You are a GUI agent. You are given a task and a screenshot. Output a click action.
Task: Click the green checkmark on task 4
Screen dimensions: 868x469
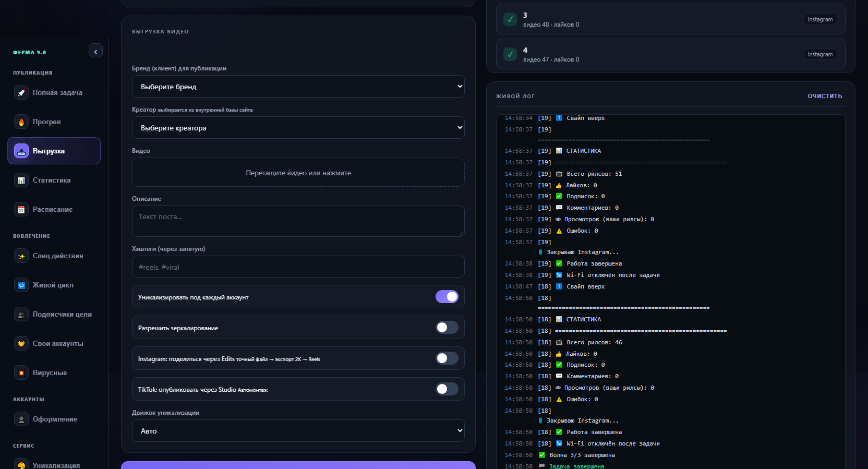pos(510,54)
